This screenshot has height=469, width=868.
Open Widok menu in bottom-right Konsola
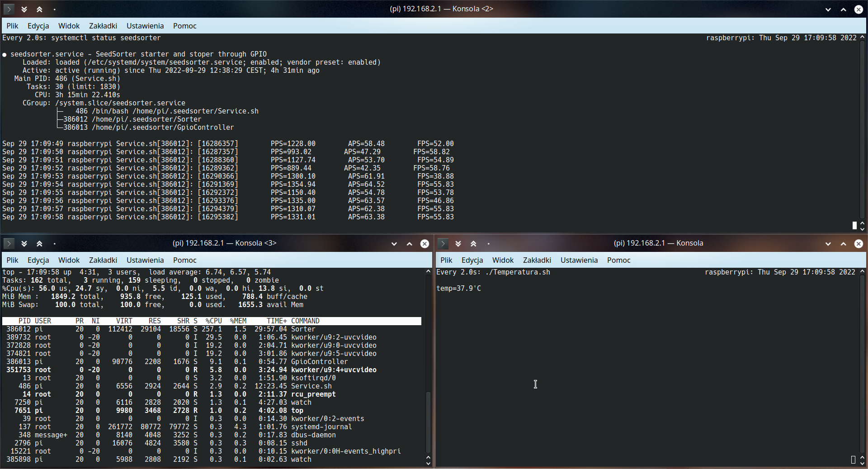tap(503, 260)
